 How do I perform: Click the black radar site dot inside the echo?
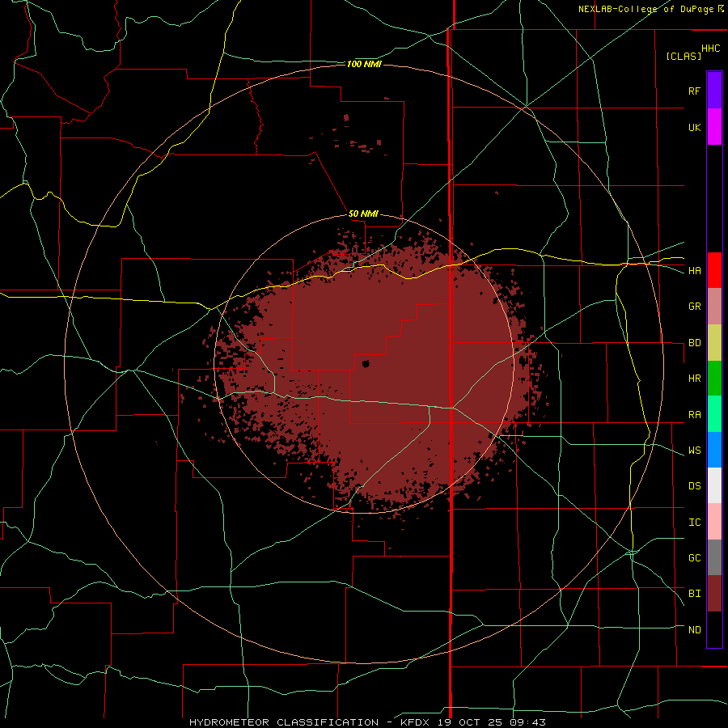click(366, 363)
